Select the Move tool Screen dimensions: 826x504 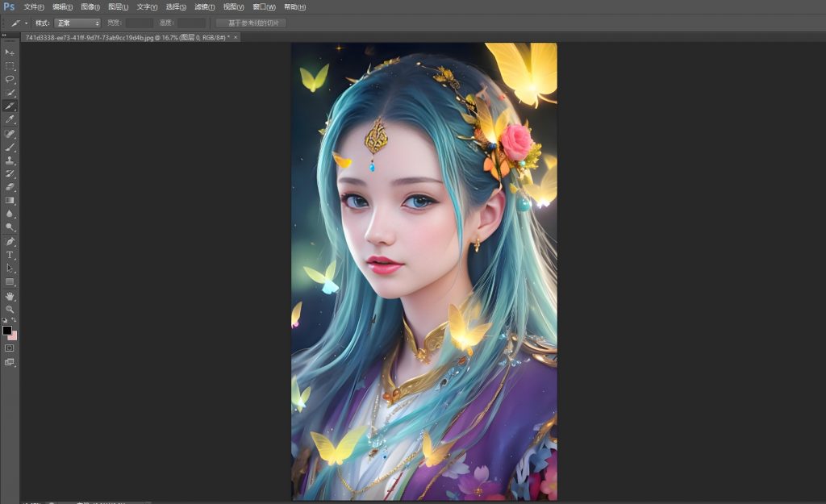pyautogui.click(x=10, y=52)
